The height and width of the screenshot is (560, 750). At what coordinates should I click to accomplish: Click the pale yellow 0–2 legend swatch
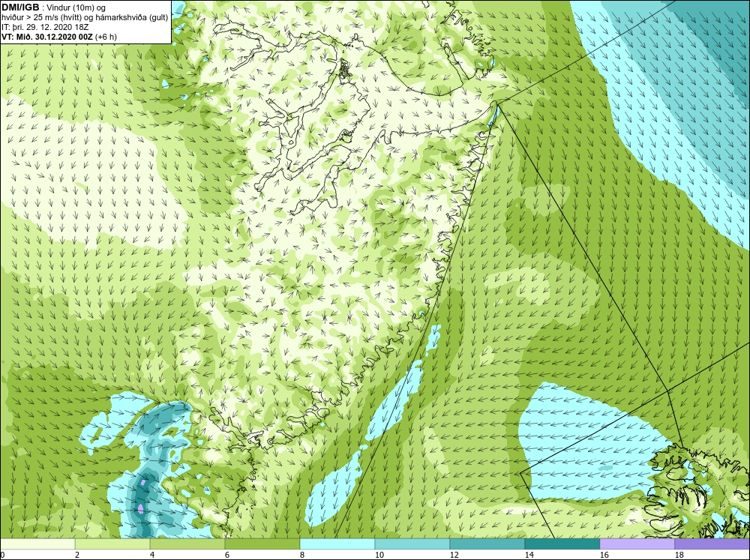click(x=37, y=544)
